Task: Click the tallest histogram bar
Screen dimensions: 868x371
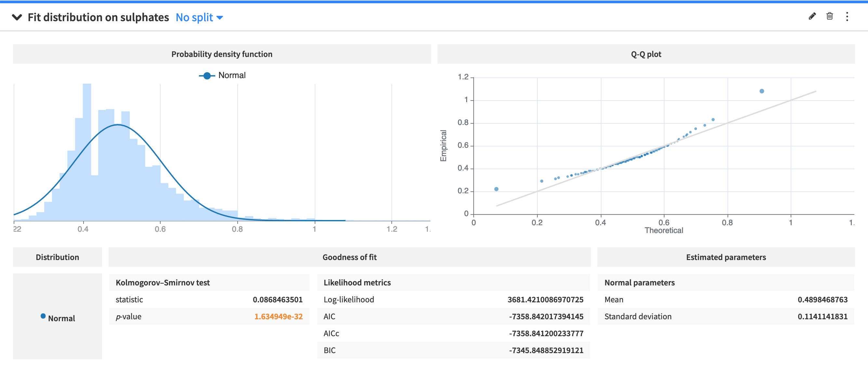Action: [87, 152]
